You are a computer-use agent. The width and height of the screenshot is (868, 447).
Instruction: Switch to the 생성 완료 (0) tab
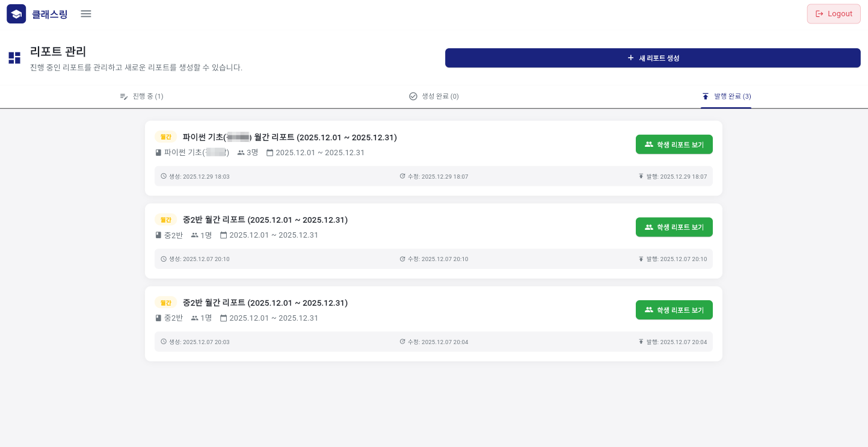click(434, 96)
